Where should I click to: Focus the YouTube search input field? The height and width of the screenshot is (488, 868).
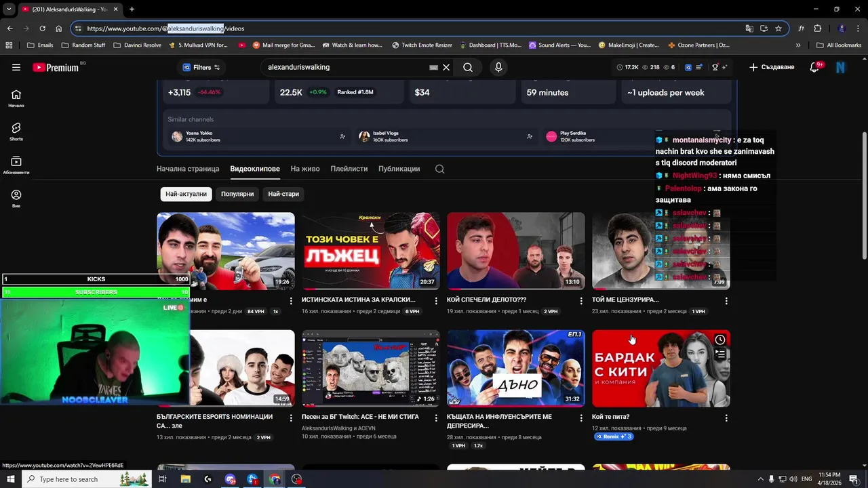click(x=346, y=67)
